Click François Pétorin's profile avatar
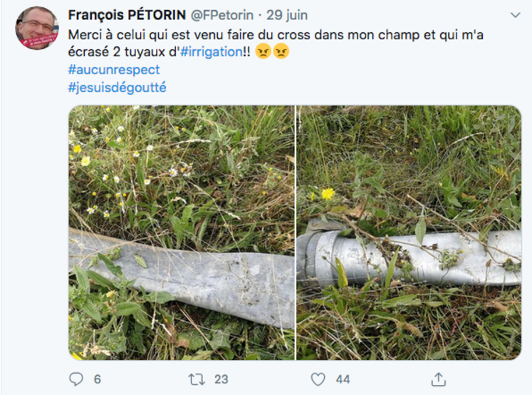532x395 pixels. (37, 28)
